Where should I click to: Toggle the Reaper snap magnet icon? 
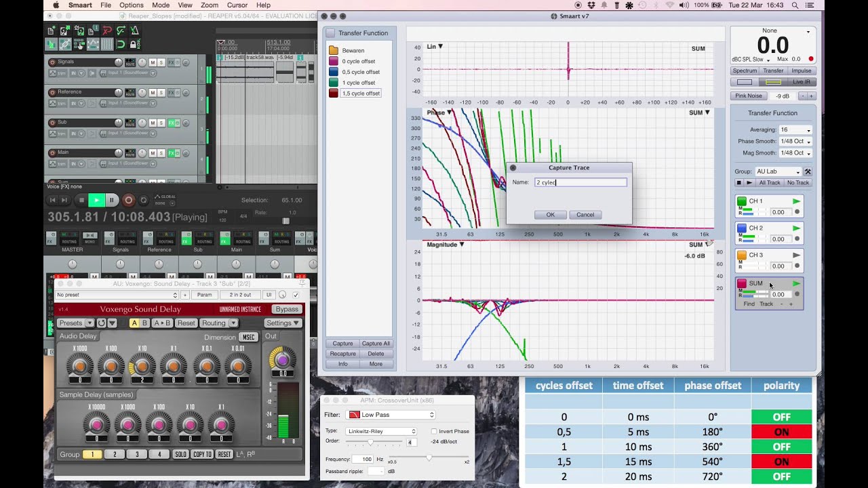point(121,44)
